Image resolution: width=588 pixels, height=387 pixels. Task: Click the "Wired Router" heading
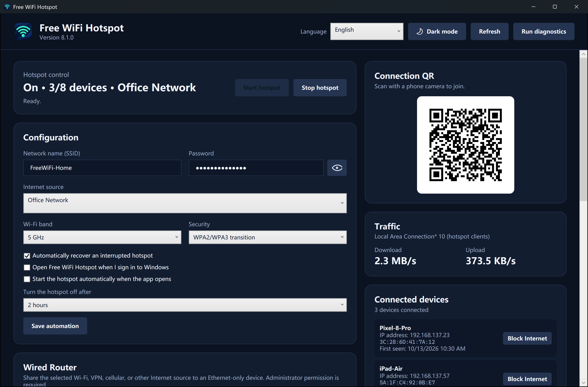(x=50, y=368)
